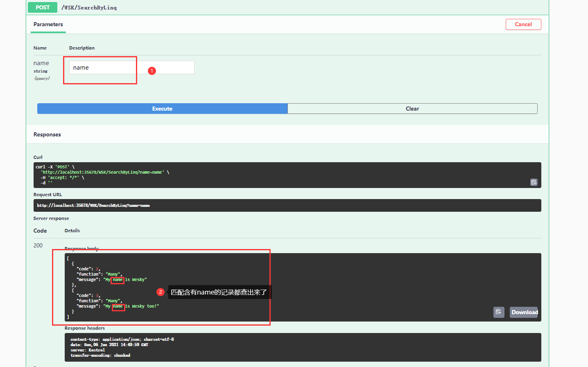Click the 200 status code
Screen dimensions: 588x367
(38, 245)
